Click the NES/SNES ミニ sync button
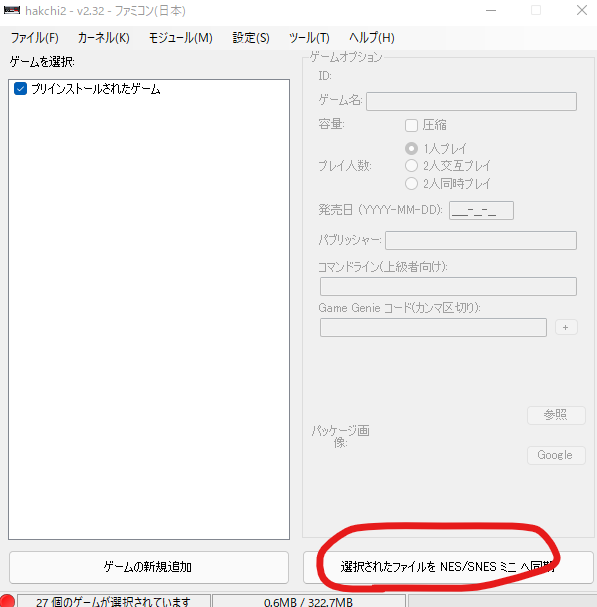This screenshot has width=597, height=607. (448, 567)
